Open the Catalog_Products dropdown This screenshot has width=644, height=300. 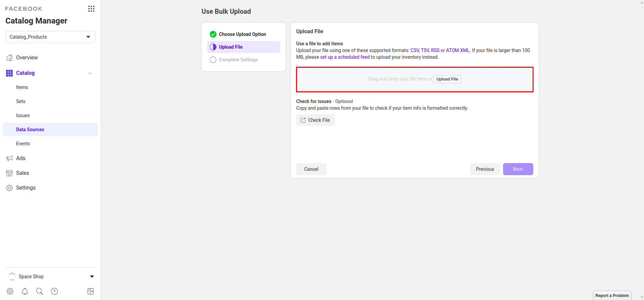pos(50,37)
